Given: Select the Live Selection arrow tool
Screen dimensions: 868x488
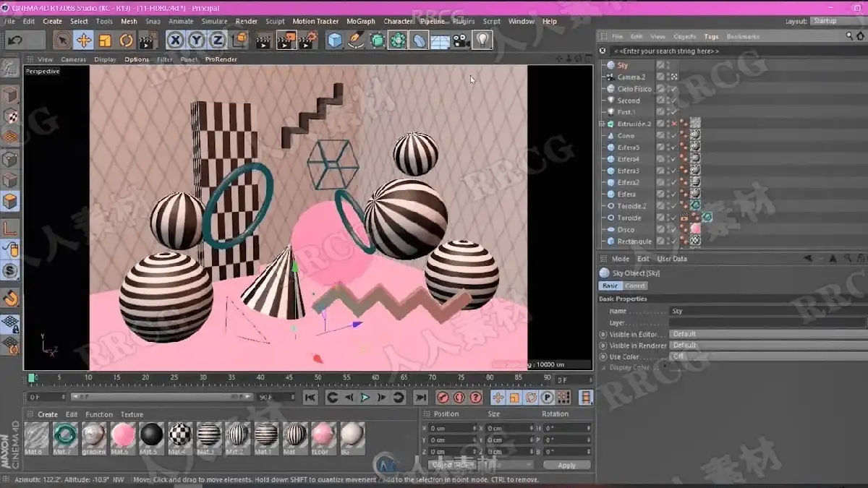Looking at the screenshot, I should click(63, 40).
